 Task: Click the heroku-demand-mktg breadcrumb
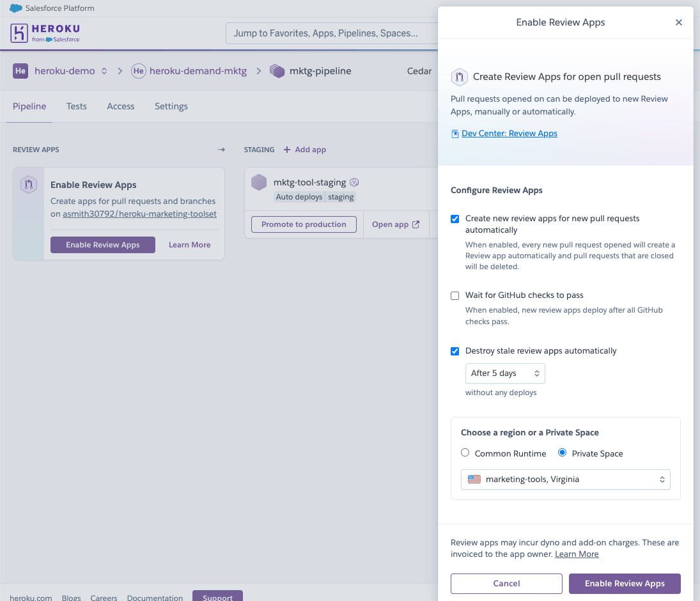[198, 71]
